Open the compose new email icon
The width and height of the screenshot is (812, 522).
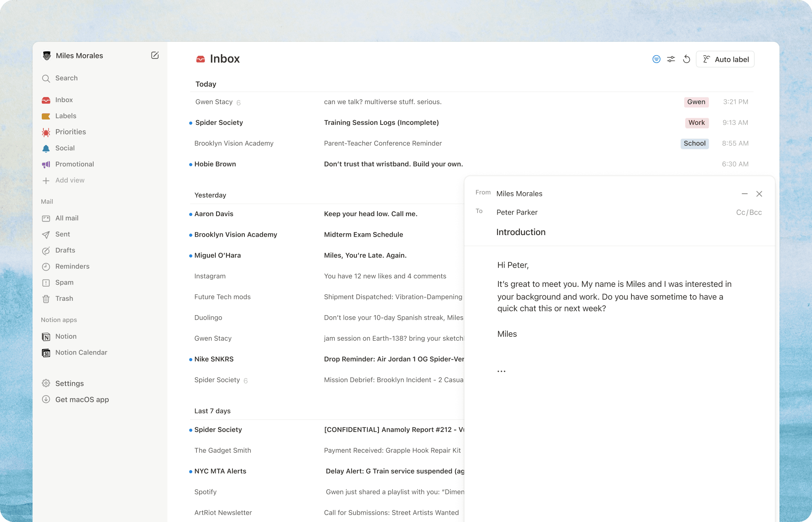[x=155, y=55]
